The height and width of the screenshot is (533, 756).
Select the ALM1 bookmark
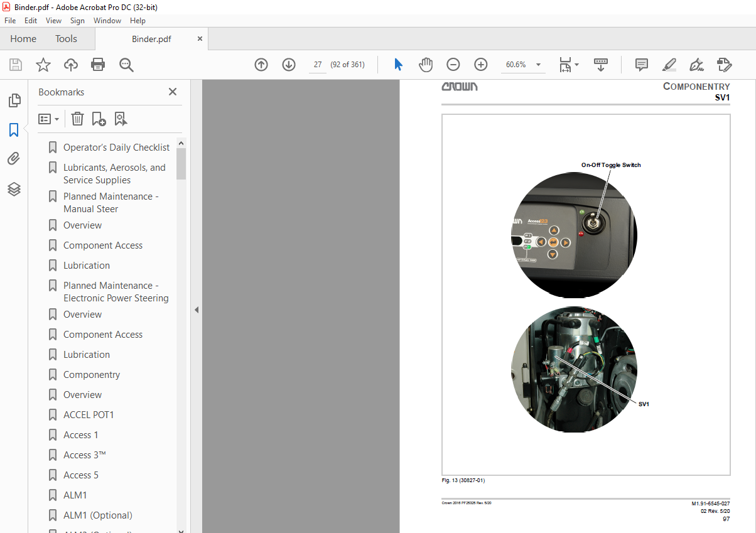[x=75, y=495]
